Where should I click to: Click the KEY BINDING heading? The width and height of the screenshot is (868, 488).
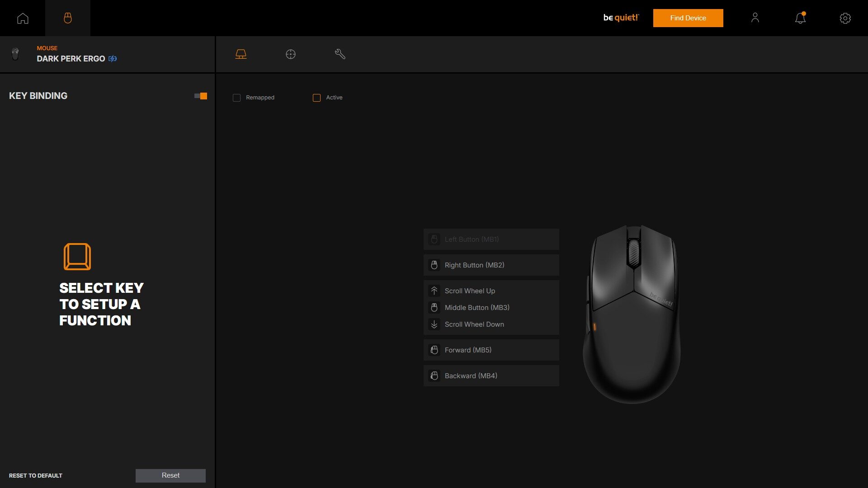tap(38, 96)
